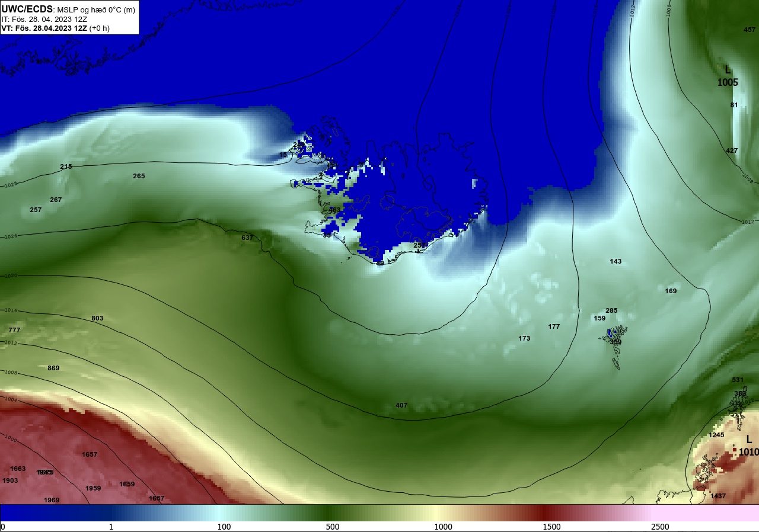Click the 177 height value
Image resolution: width=759 pixels, height=532 pixels.
pos(554,326)
